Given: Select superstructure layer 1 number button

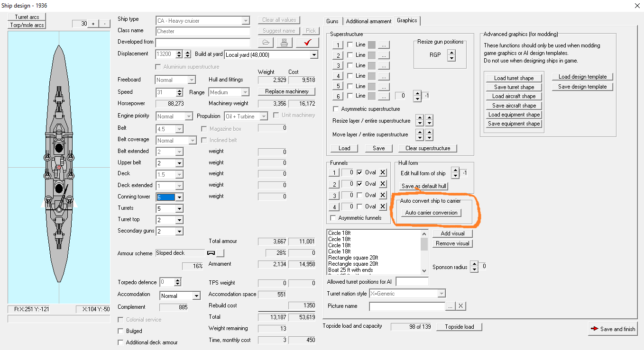Looking at the screenshot, I should click(337, 45).
